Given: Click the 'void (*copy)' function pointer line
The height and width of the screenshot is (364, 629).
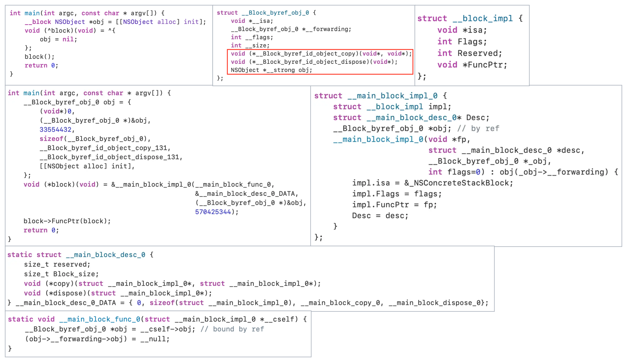Looking at the screenshot, I should coord(172,283).
